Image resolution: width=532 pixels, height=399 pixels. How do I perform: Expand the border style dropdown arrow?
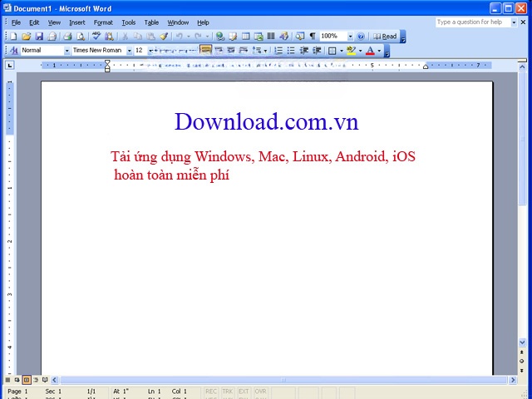click(x=342, y=51)
